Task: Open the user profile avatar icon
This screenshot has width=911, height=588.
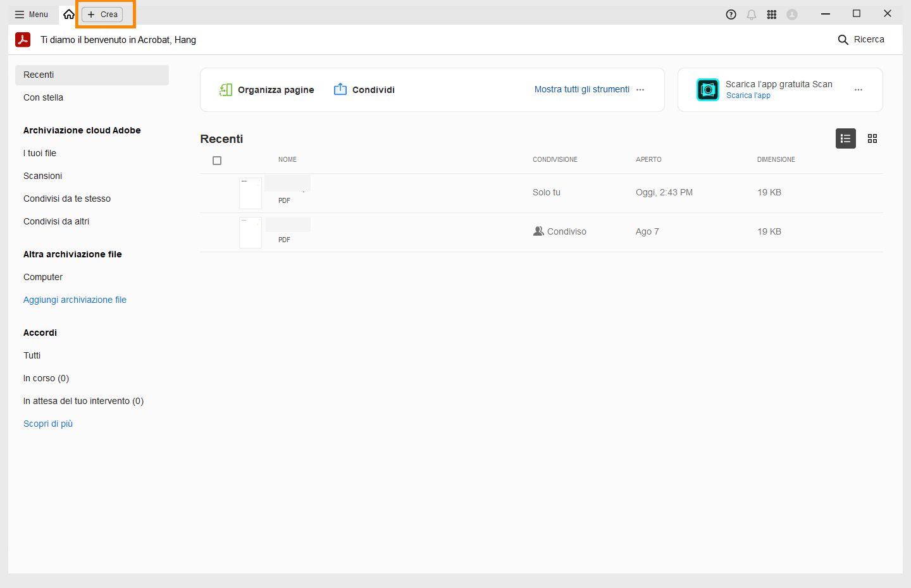Action: pyautogui.click(x=792, y=15)
